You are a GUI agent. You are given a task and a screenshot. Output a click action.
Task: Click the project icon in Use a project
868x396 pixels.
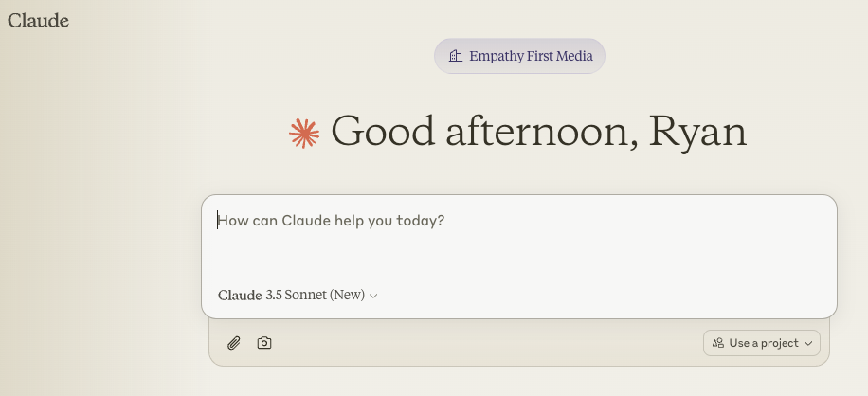[718, 343]
